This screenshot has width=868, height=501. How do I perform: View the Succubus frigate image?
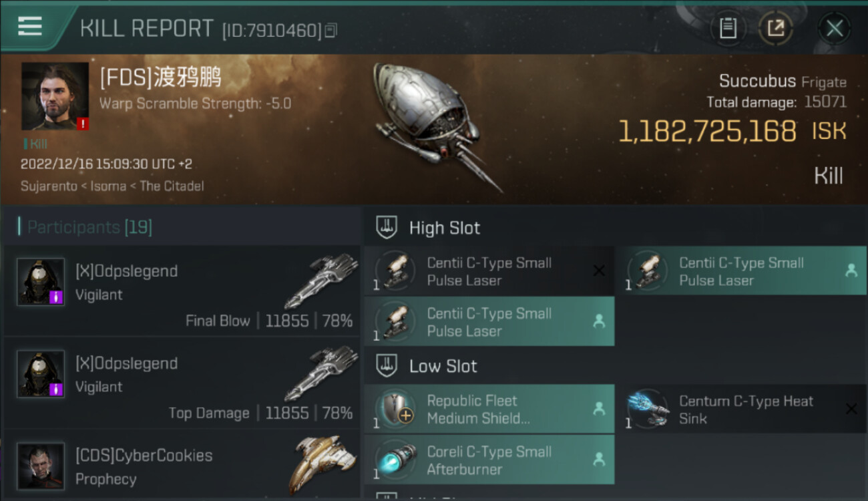click(434, 124)
